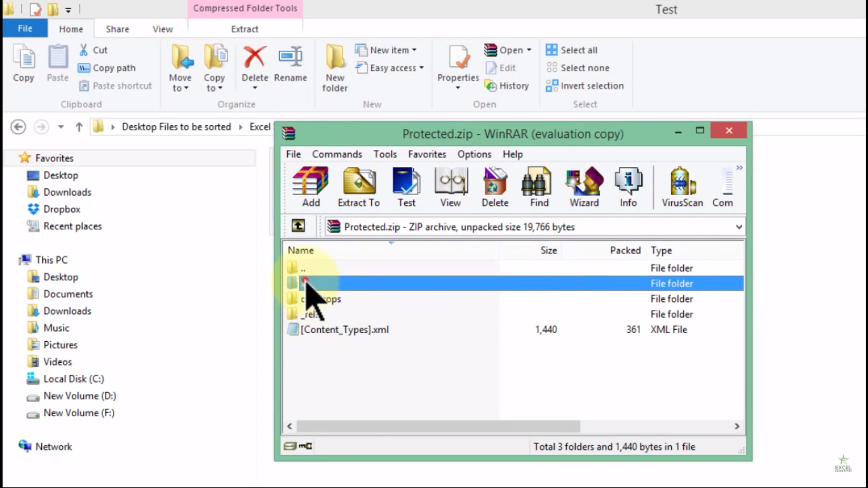Screen dimensions: 868x488
Task: Select Network in navigation pane
Action: 46,447
